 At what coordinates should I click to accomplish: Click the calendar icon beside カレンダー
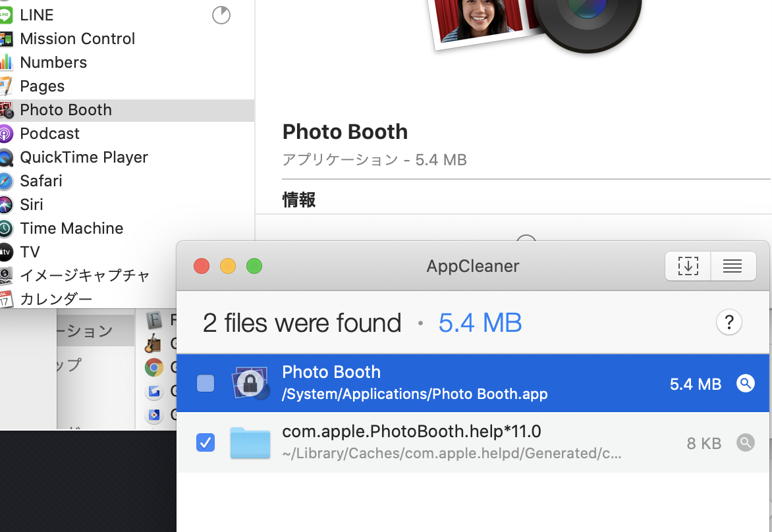5,299
